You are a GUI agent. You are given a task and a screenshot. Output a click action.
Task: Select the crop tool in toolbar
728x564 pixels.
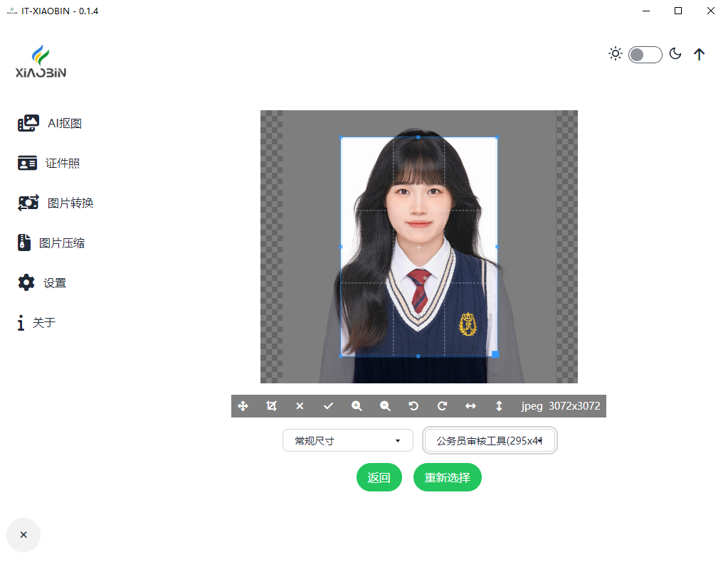coord(272,406)
